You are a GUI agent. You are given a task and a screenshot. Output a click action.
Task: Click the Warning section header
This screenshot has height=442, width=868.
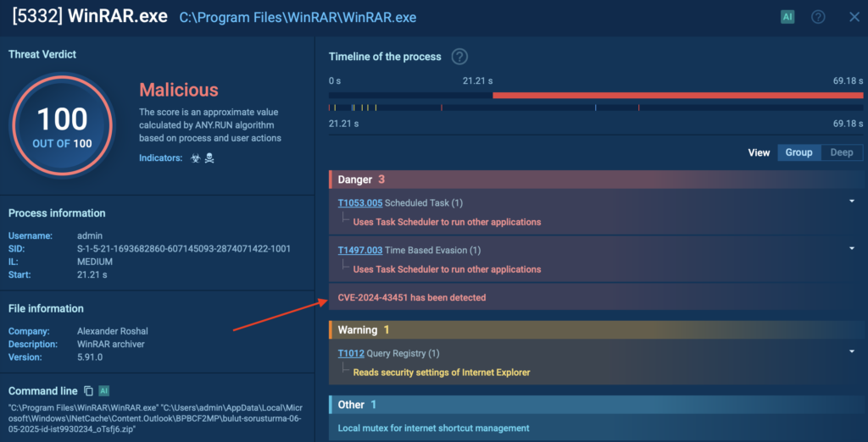pyautogui.click(x=596, y=330)
